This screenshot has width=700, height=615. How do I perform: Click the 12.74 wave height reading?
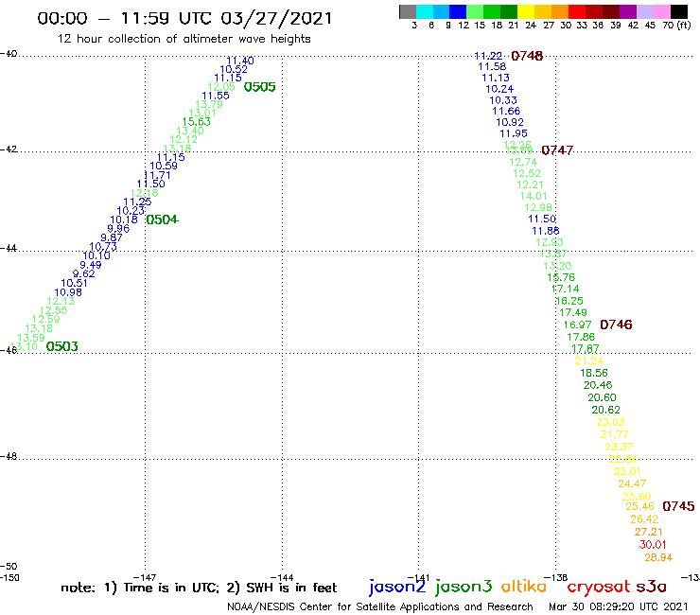click(x=523, y=162)
